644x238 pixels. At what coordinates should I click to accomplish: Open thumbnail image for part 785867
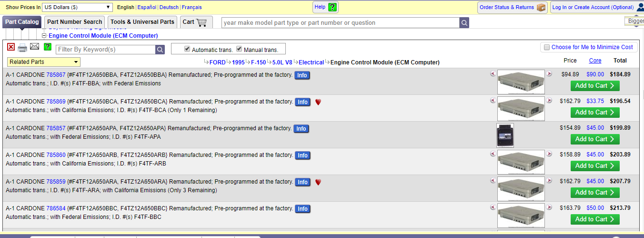point(521,82)
